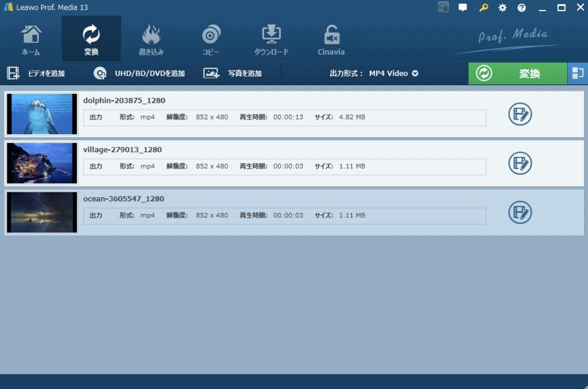This screenshot has height=389, width=588.
Task: Click 00:00:03 duration in ocean row
Action: tap(288, 215)
